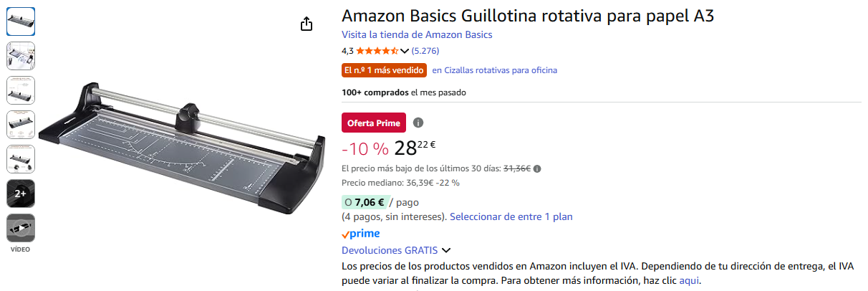Expand the rating breakdown chevron
Image resolution: width=868 pixels, height=291 pixels.
[x=405, y=51]
